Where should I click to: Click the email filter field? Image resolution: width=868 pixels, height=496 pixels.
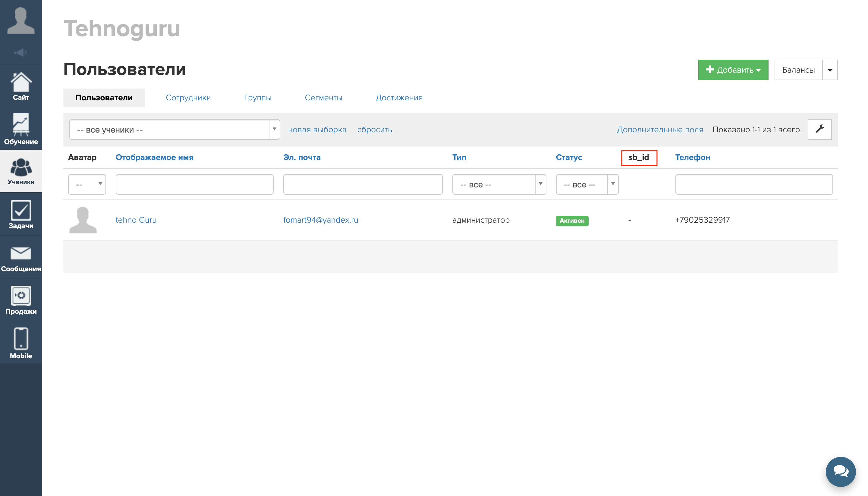(x=363, y=184)
